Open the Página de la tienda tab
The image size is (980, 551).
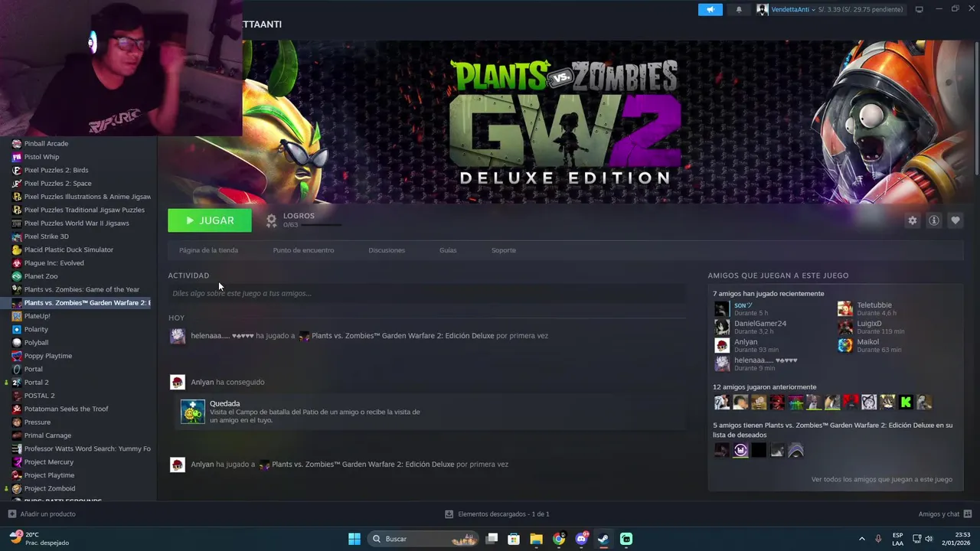pos(208,250)
